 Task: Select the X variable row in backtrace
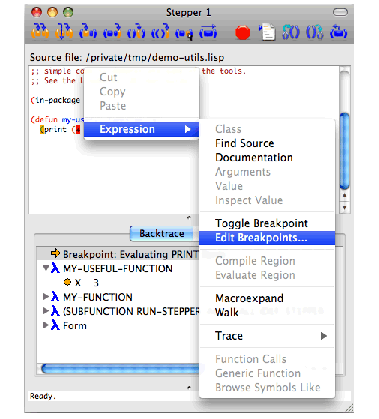[x=81, y=283]
